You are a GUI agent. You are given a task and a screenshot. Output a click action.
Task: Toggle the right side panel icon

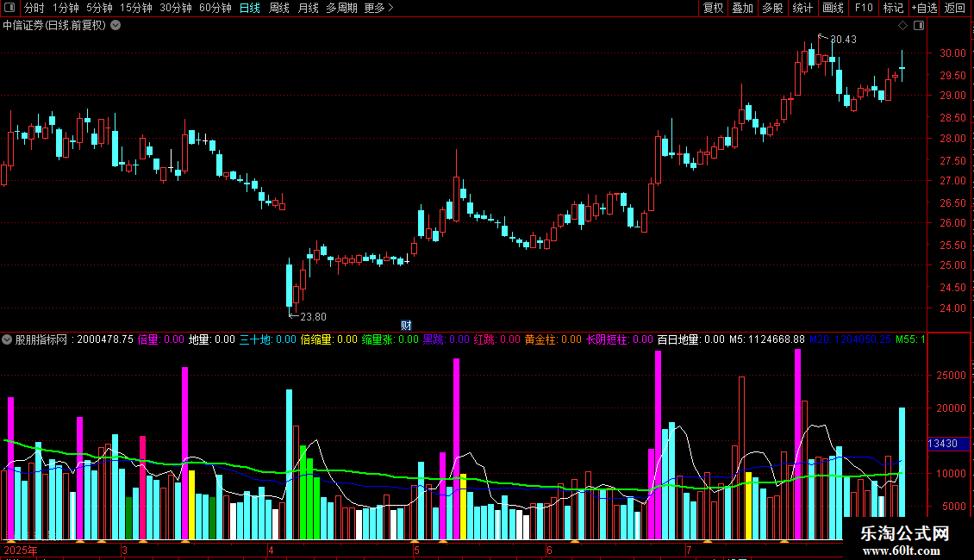coord(919,26)
